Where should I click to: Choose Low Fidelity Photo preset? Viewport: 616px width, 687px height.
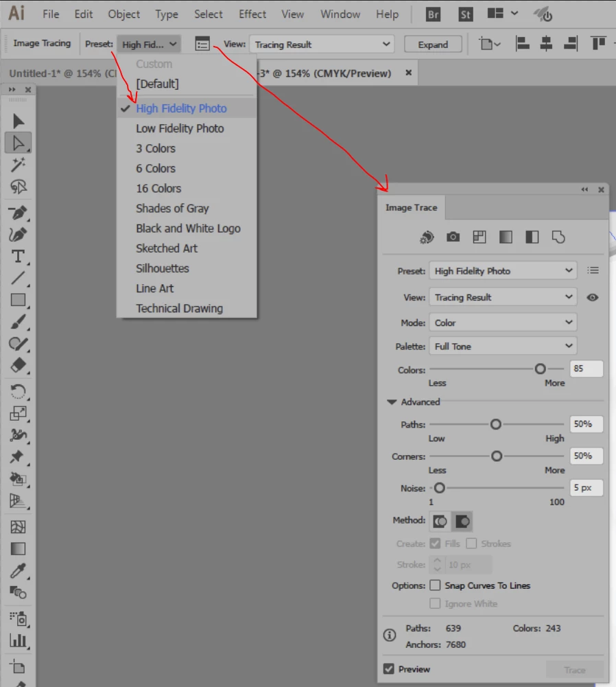[x=180, y=128]
